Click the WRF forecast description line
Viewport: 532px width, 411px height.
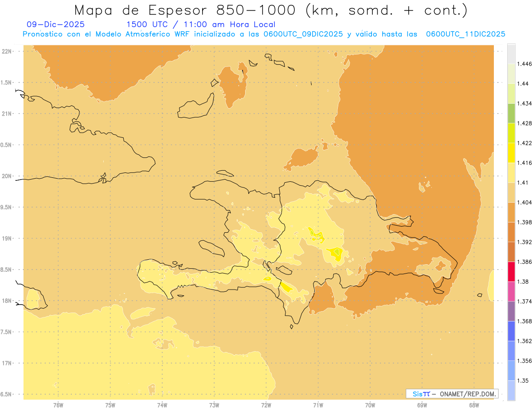click(x=264, y=34)
